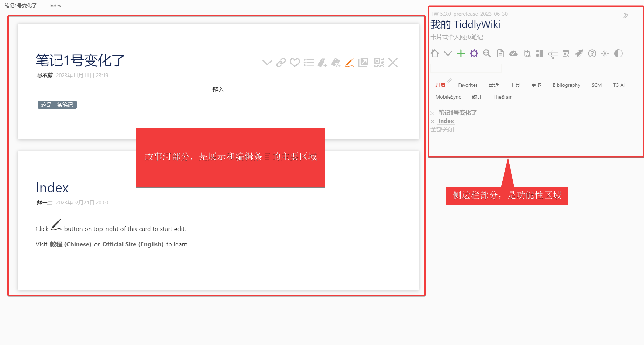Toggle the layout columns icon in sidebar
This screenshot has width=644, height=345.
tap(540, 53)
